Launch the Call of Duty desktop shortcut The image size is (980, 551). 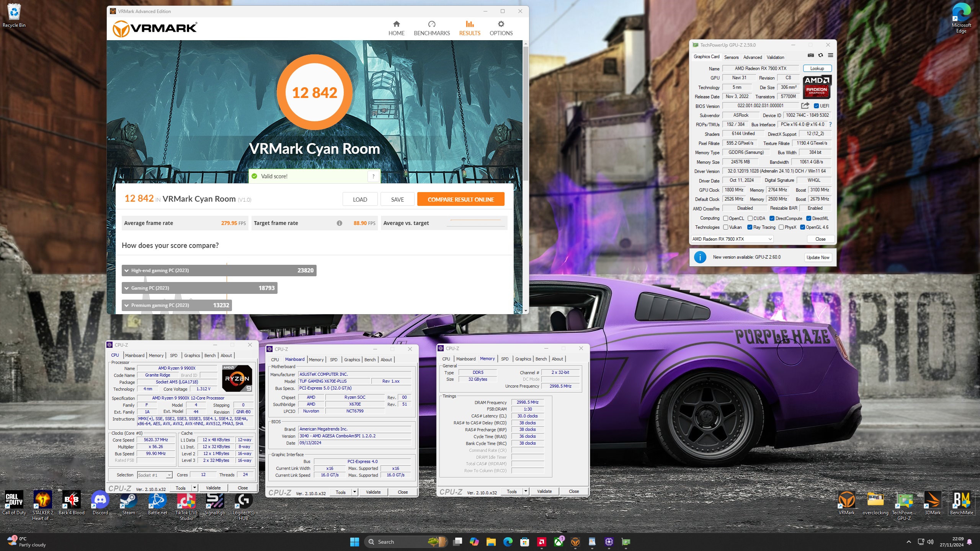tap(14, 503)
